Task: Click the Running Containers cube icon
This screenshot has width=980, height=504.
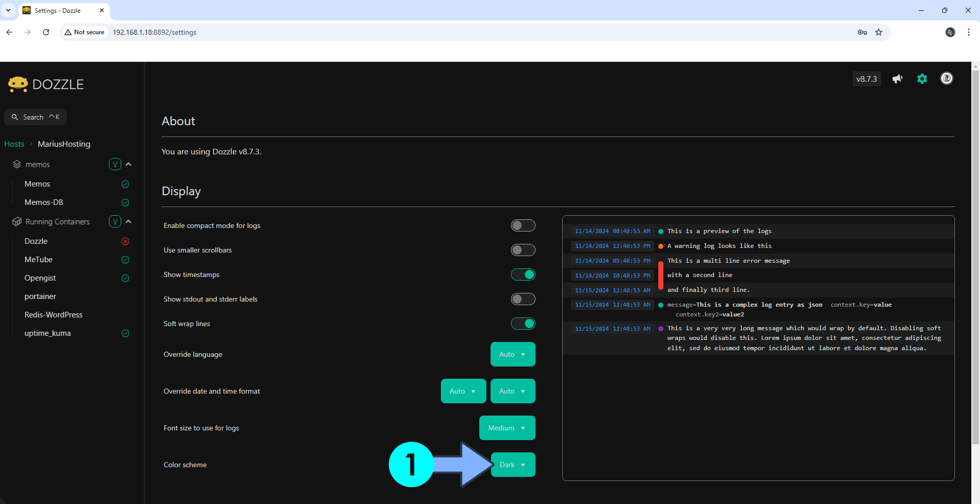Action: 17,222
